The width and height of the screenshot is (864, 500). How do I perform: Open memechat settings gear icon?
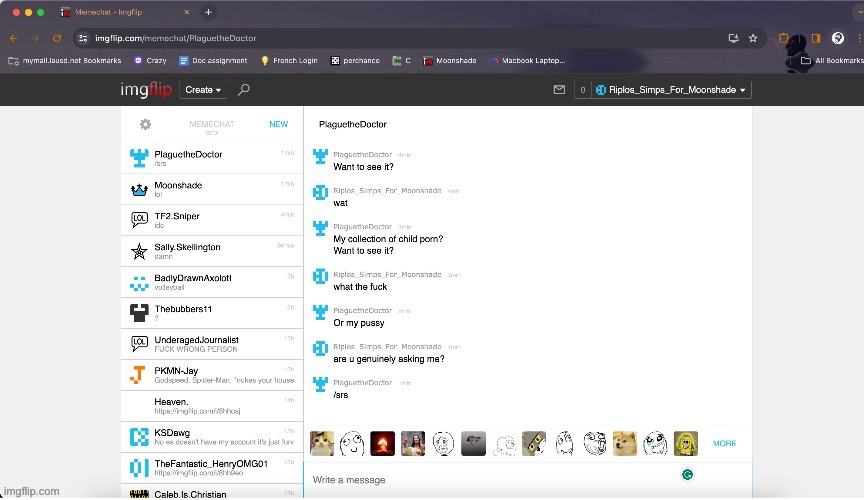pos(145,124)
